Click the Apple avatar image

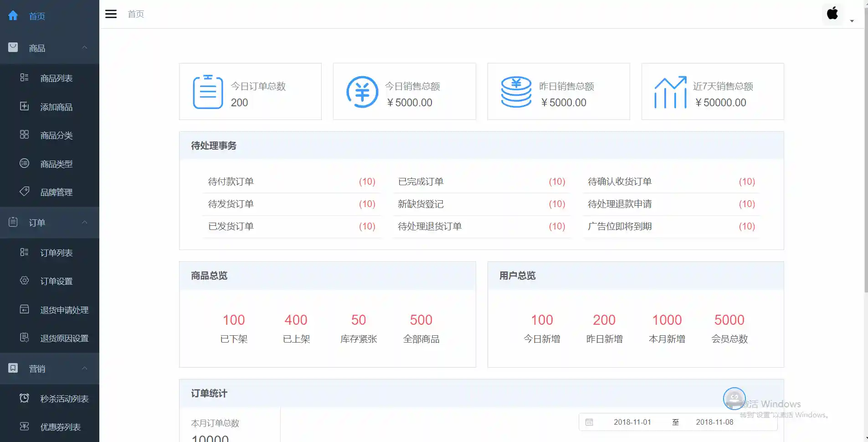click(832, 14)
